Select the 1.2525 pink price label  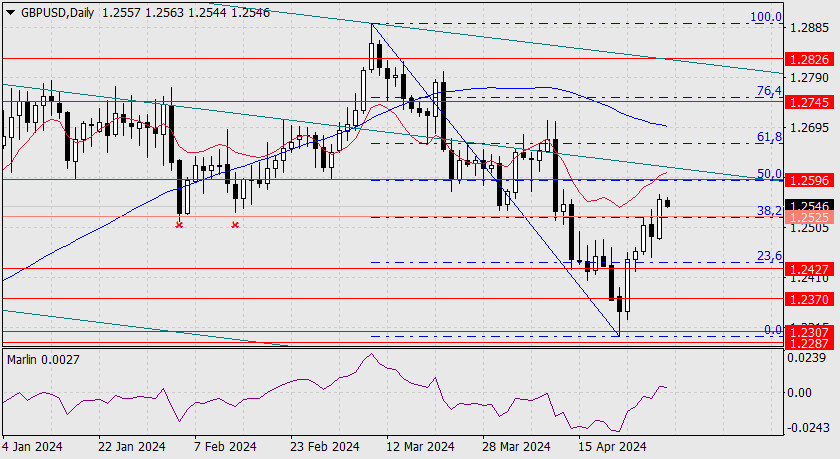point(809,217)
